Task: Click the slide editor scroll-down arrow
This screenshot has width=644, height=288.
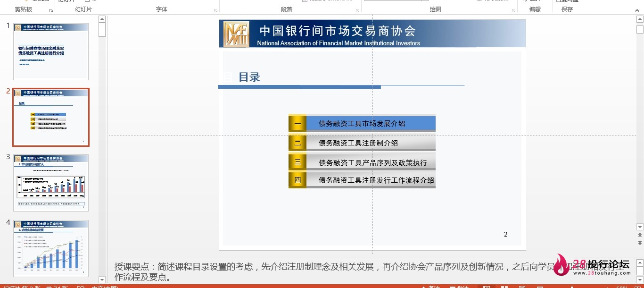Action: 640,227
